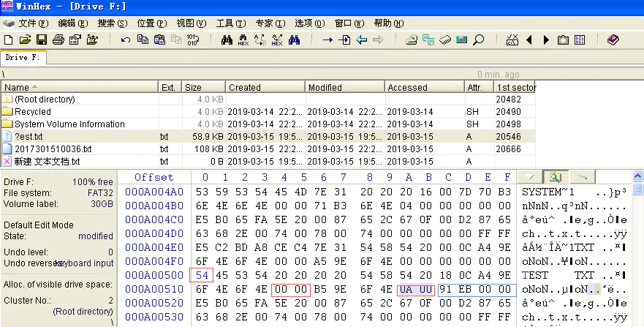Select the Recycled folder row

pyautogui.click(x=268, y=112)
